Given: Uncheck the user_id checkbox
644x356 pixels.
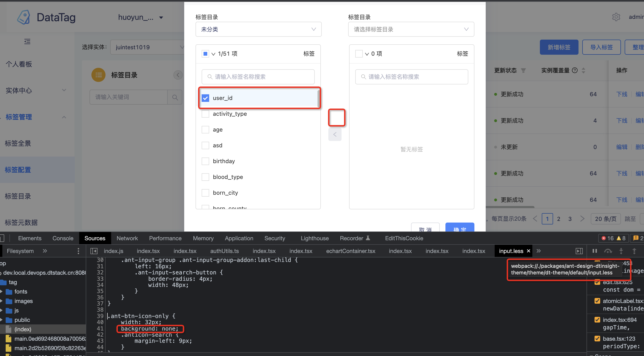Looking at the screenshot, I should click(205, 98).
